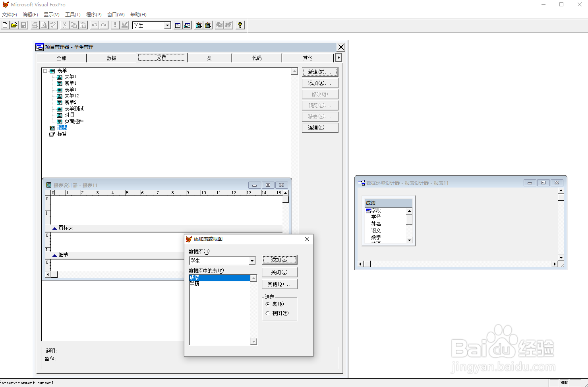This screenshot has height=387, width=588.
Task: Click the Project Manager window icon
Action: [x=39, y=47]
